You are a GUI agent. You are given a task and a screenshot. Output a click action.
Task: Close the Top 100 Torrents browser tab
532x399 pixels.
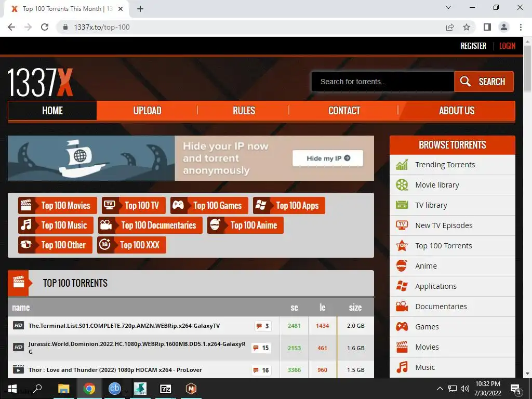coord(121,9)
